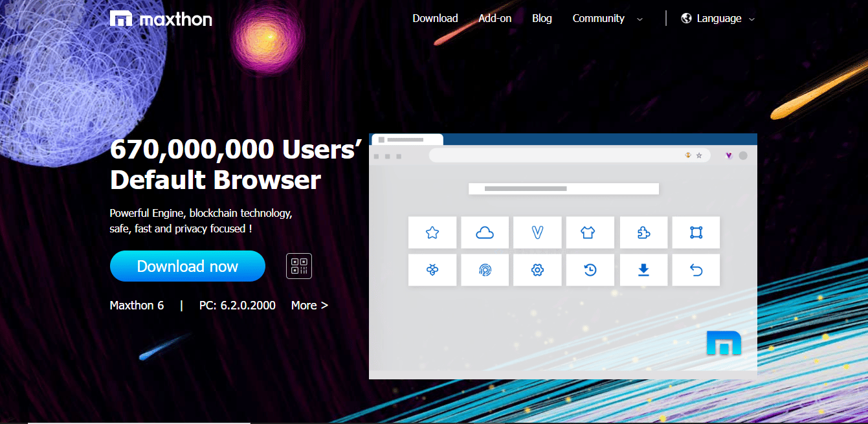Click the cloud sync tile
868x424 pixels.
pyautogui.click(x=485, y=232)
